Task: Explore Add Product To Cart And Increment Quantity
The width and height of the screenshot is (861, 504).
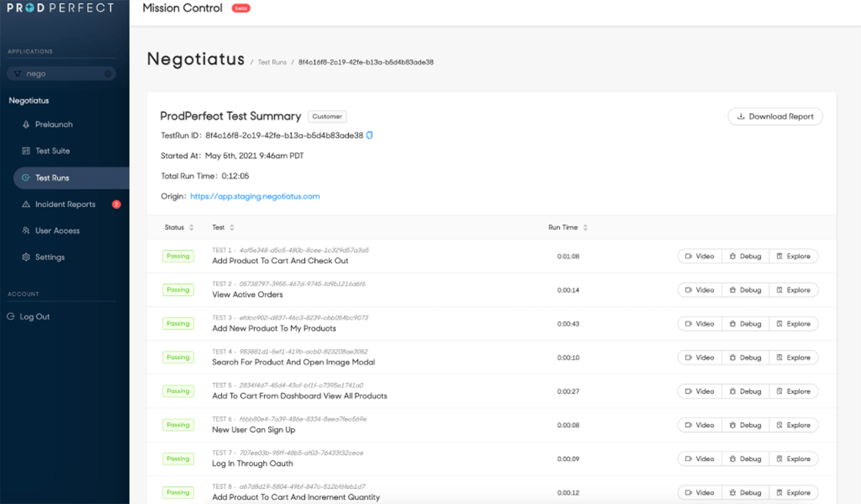Action: (793, 493)
